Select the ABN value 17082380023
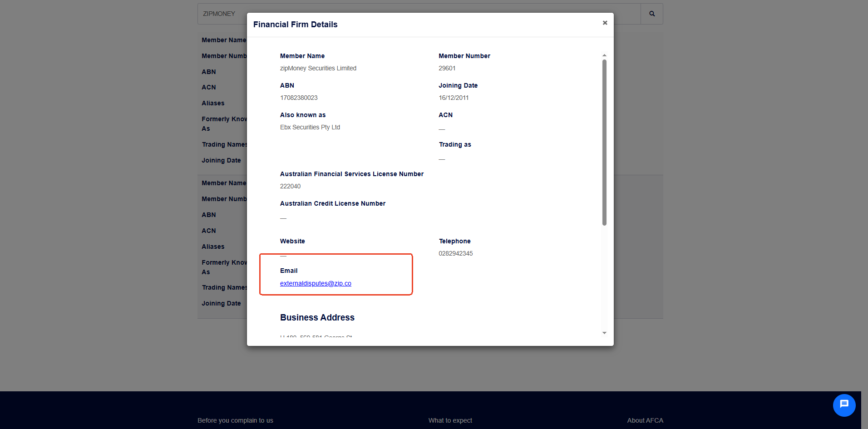 pos(299,98)
